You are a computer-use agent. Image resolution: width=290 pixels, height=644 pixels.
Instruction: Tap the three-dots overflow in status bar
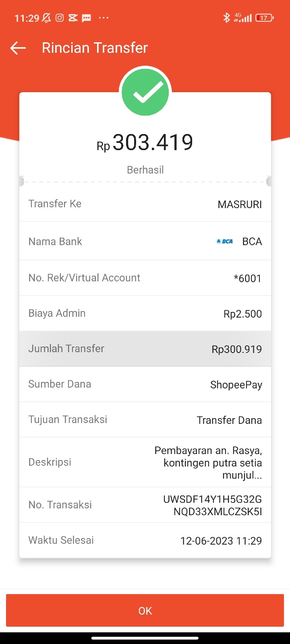104,18
